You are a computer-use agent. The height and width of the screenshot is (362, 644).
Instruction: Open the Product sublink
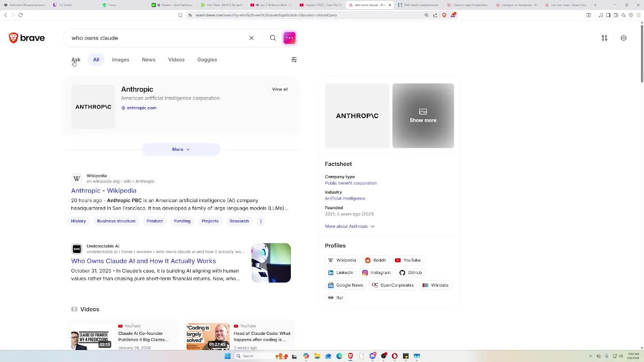click(x=154, y=221)
